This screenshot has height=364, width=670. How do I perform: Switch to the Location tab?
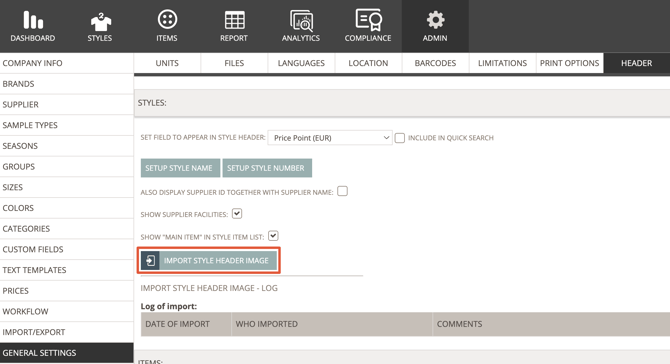[368, 63]
